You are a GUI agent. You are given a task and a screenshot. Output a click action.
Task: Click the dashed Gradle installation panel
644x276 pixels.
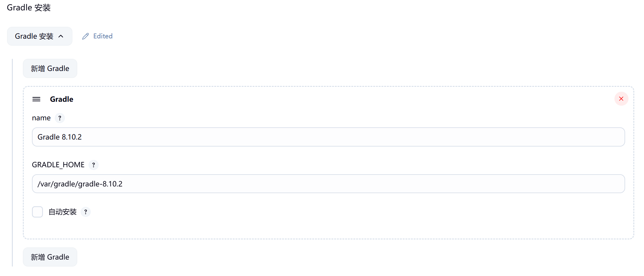335,225
